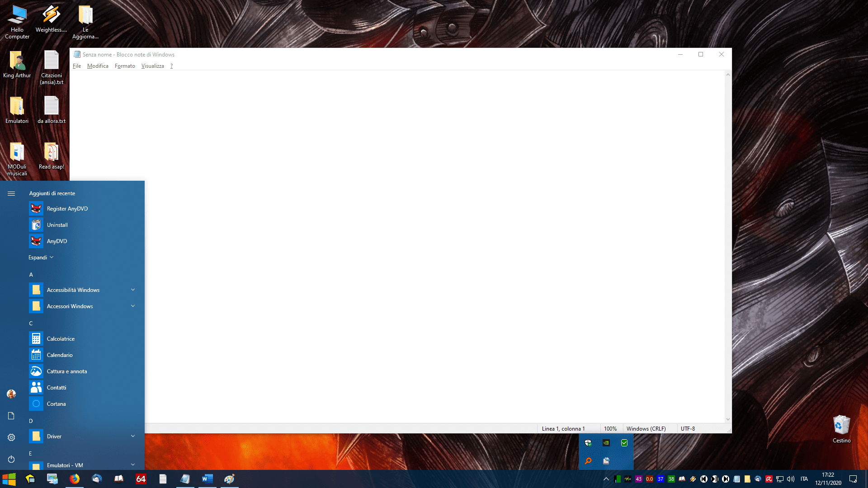Open the Formato menu in Notepad

click(125, 66)
